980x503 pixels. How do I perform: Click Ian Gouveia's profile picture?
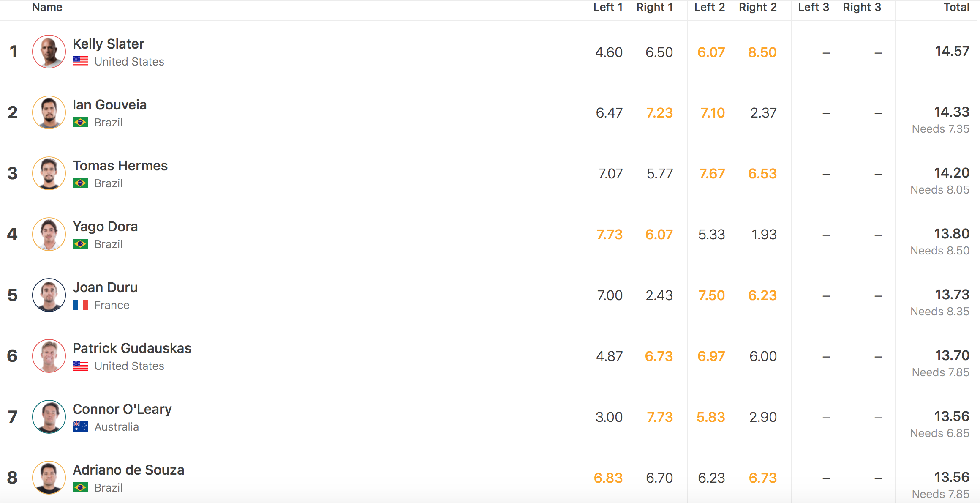click(49, 112)
